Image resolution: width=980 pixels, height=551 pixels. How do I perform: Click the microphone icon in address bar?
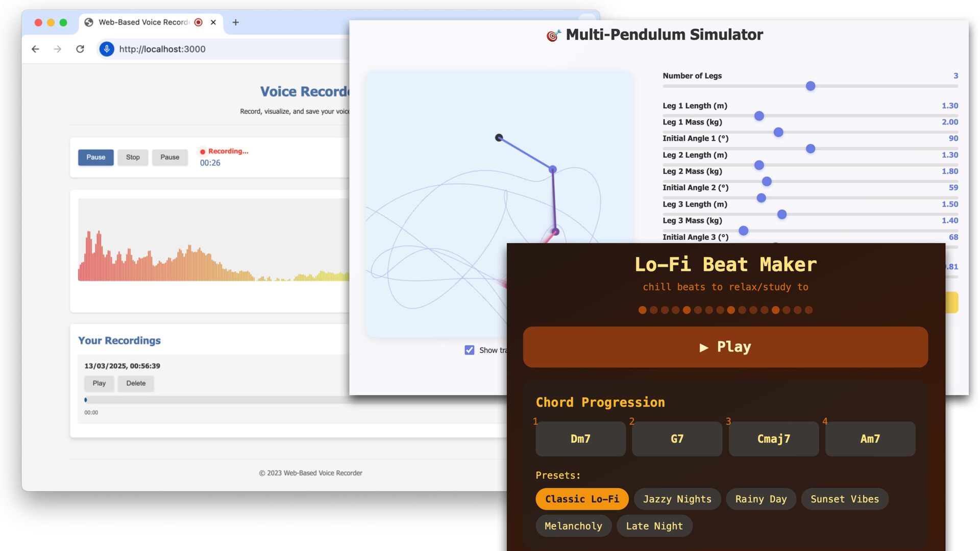point(107,49)
